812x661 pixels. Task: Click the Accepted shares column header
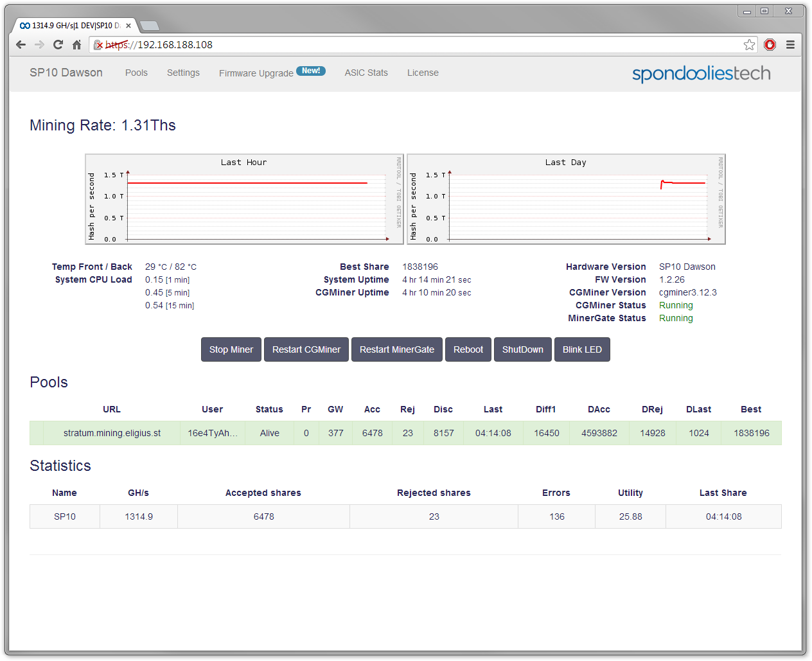(x=263, y=493)
